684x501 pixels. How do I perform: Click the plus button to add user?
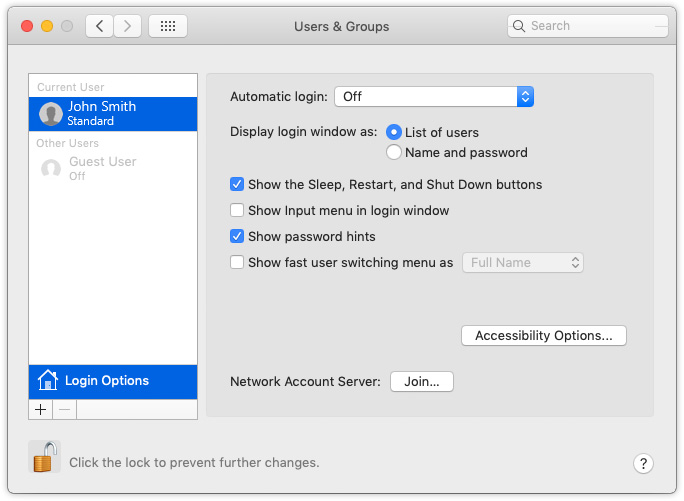(x=41, y=409)
